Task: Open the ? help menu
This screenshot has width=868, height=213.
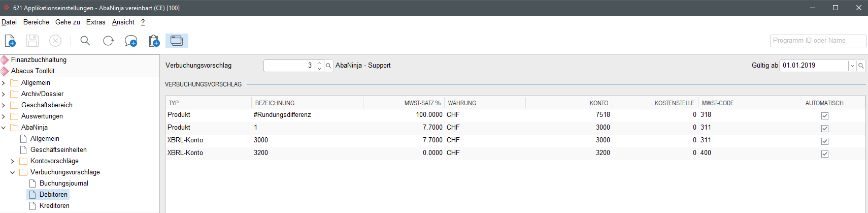Action: [143, 22]
